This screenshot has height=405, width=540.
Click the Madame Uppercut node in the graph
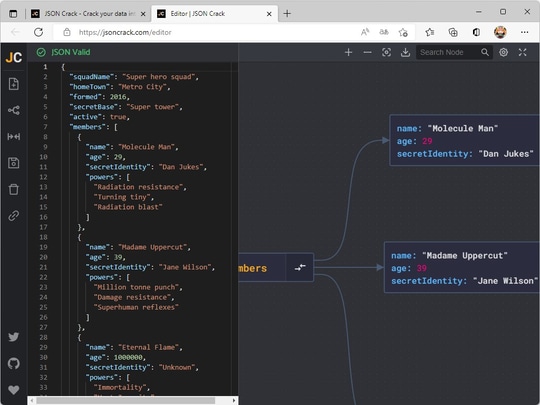(x=462, y=268)
